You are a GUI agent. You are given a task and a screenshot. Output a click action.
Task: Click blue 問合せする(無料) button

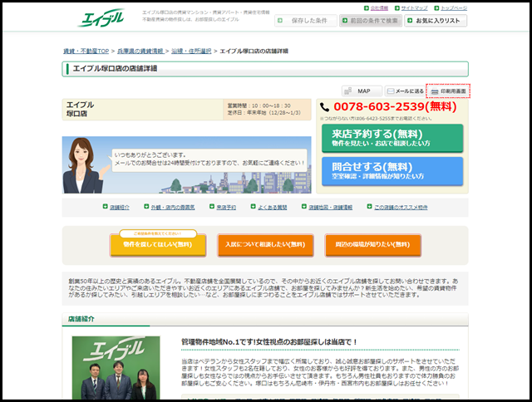pos(392,171)
